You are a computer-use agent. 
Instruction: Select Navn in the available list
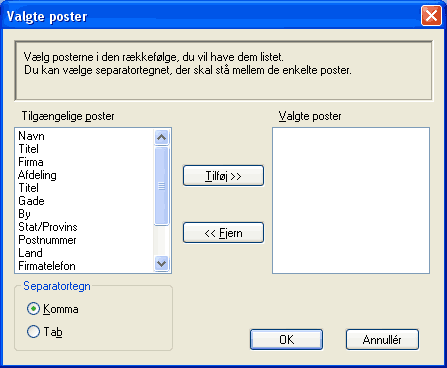click(31, 136)
